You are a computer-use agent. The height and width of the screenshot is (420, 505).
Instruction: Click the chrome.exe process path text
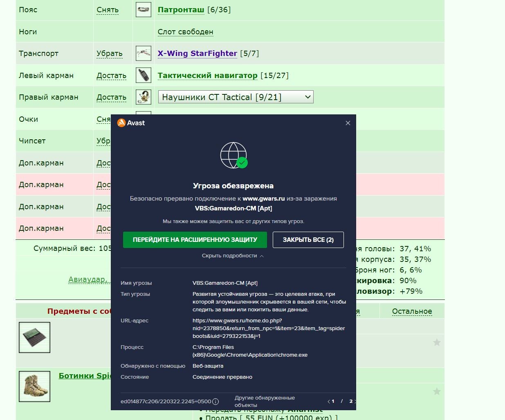tap(250, 351)
